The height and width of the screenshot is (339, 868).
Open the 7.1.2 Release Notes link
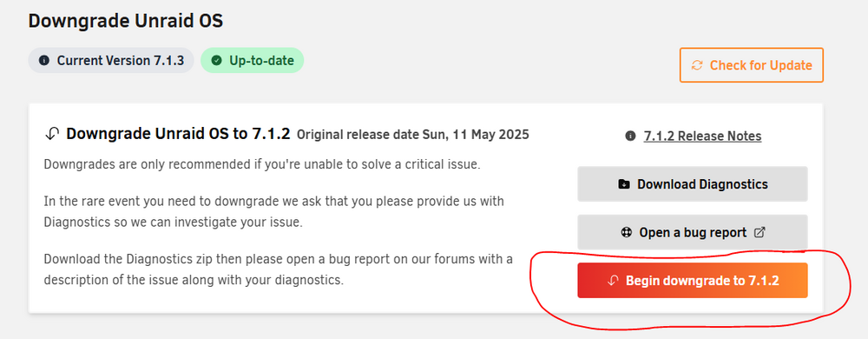702,136
